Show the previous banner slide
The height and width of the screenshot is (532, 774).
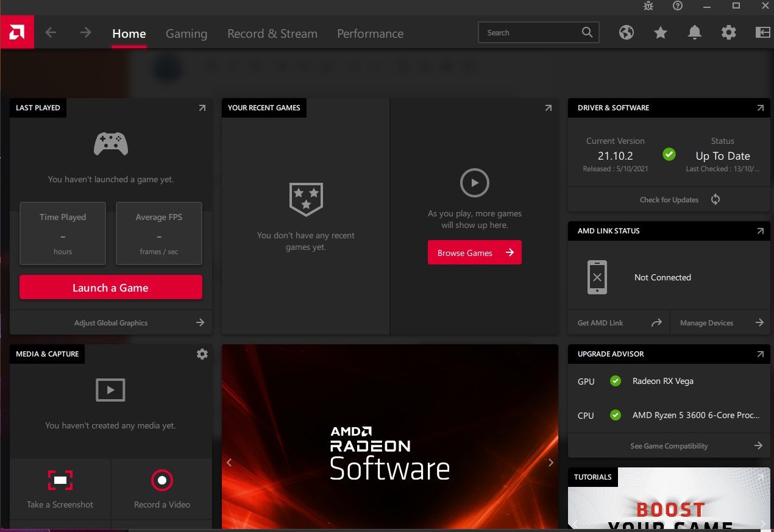tap(230, 463)
